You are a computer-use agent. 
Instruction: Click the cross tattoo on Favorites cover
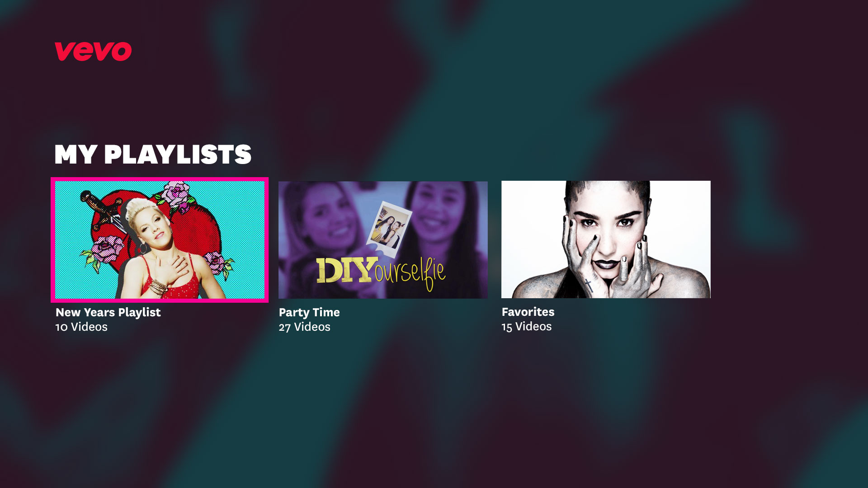click(x=589, y=285)
